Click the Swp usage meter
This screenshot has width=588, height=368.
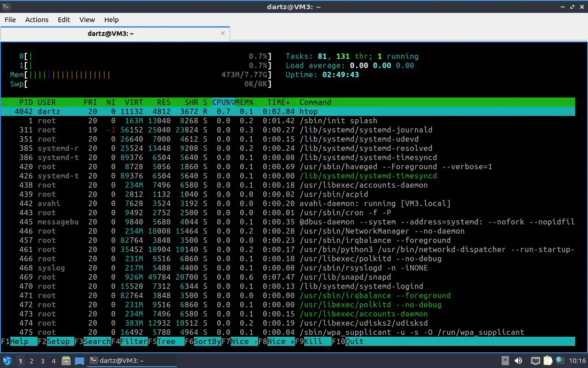141,84
